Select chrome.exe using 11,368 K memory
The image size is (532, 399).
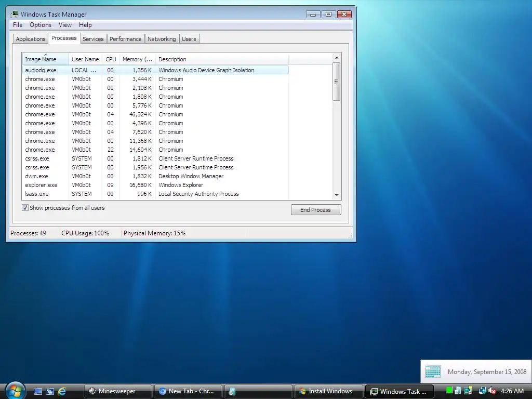155,141
